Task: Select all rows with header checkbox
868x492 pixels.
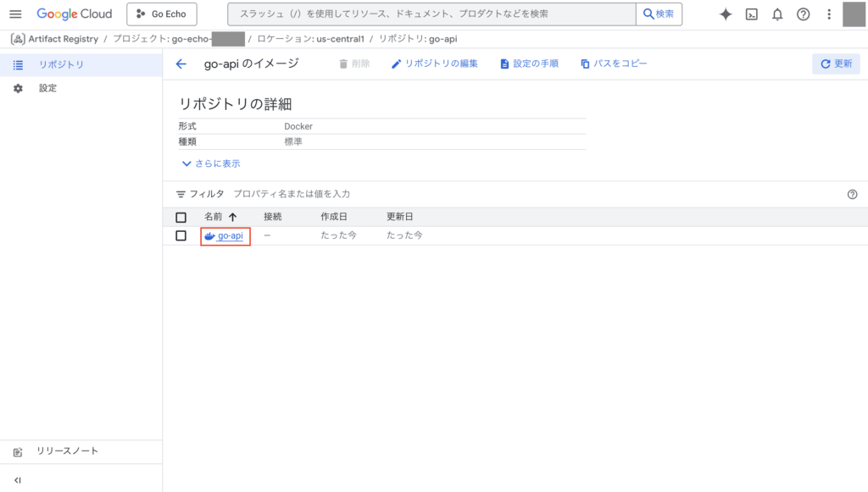Action: click(x=181, y=218)
